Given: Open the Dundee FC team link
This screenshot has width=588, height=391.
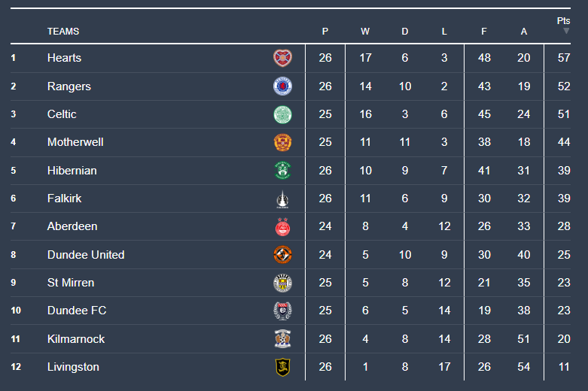Looking at the screenshot, I should point(77,311).
